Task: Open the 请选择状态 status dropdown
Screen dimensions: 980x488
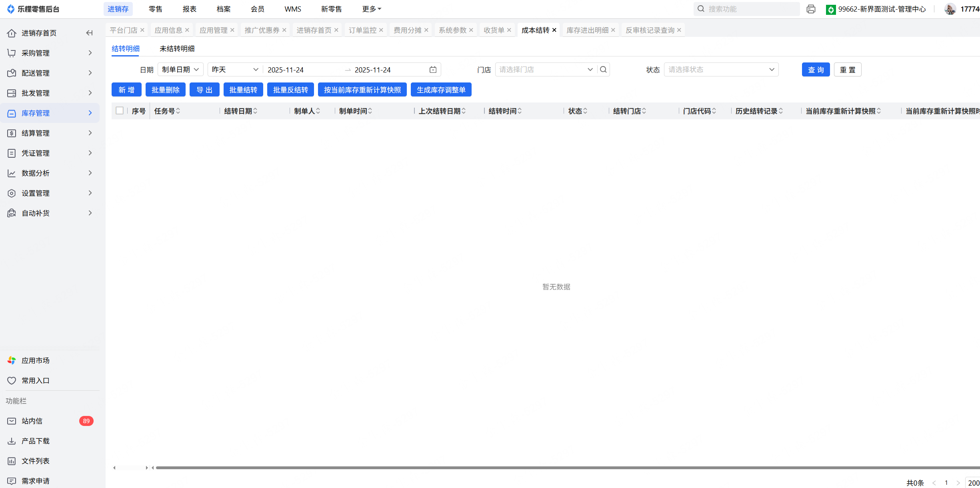Action: tap(721, 70)
